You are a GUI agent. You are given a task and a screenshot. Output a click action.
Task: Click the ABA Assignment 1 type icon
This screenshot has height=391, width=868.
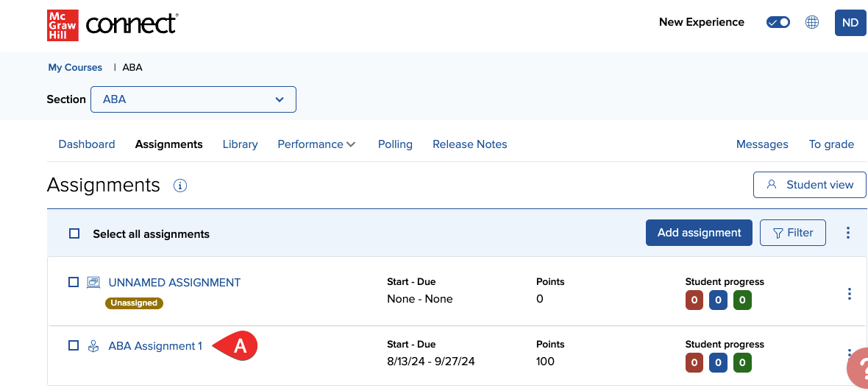[x=93, y=346]
